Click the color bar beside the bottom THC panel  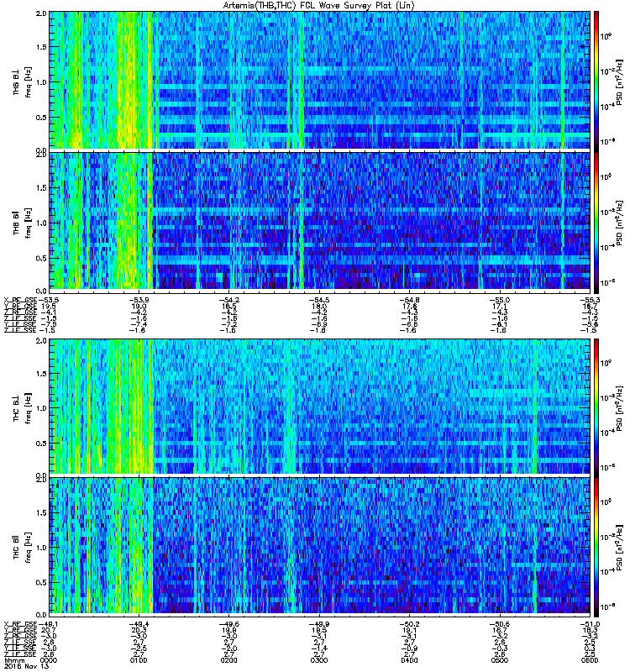(596, 547)
